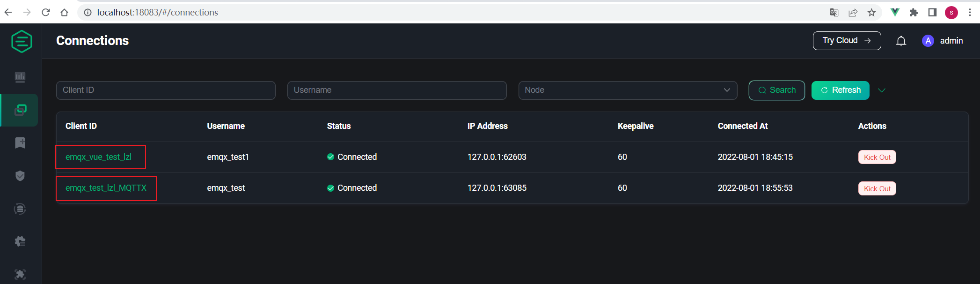Open the puzzle-piece plugins icon at sidebar bottom

(20, 274)
